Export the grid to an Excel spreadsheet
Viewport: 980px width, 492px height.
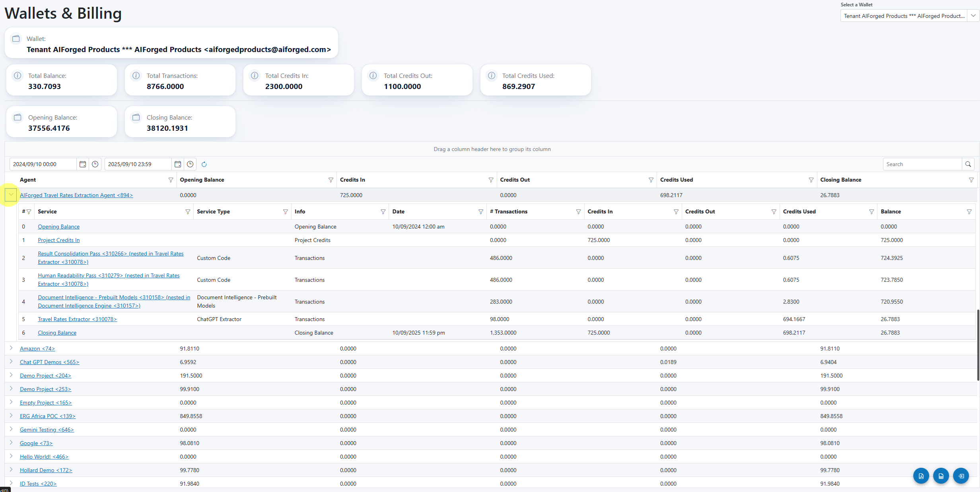point(941,476)
